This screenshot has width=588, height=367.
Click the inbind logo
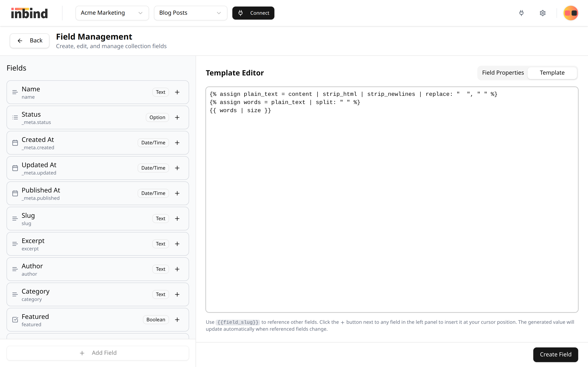point(29,13)
